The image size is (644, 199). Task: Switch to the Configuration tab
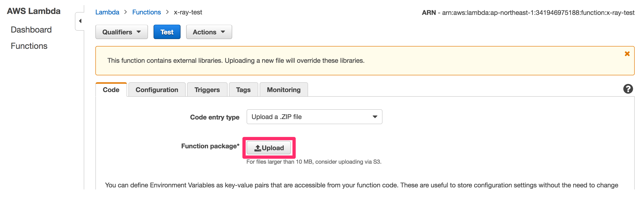(157, 90)
